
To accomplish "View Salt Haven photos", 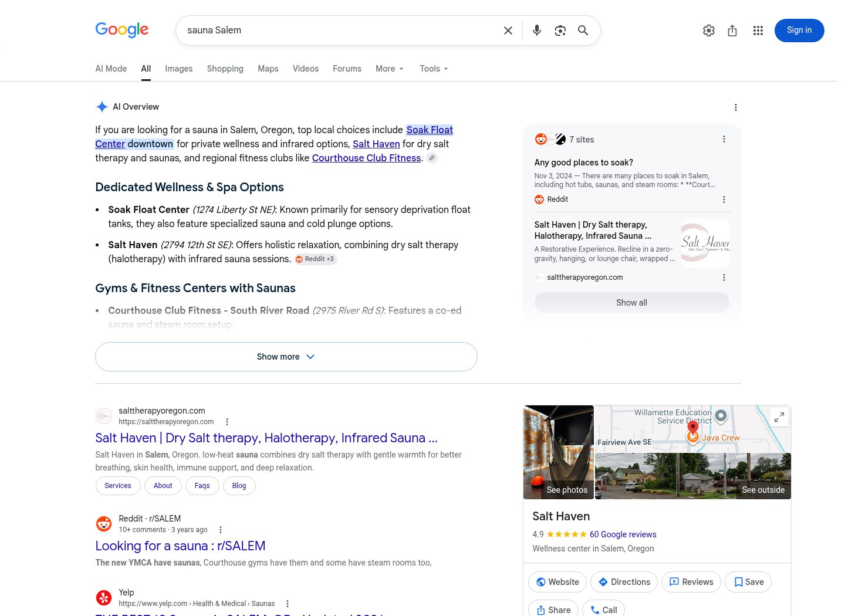I will point(559,452).
